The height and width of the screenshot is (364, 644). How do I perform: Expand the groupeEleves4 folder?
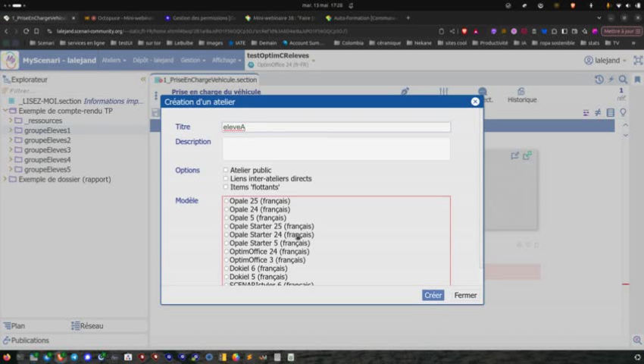click(11, 159)
